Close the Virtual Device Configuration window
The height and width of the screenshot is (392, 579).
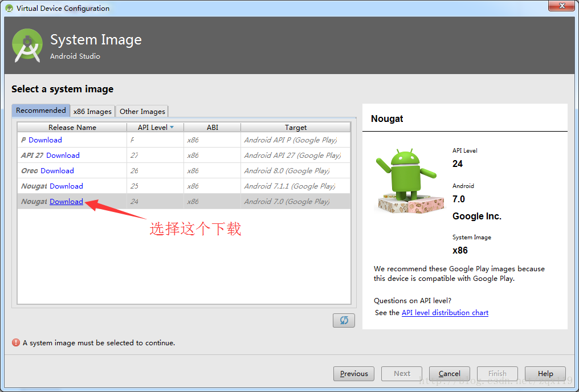pos(561,6)
